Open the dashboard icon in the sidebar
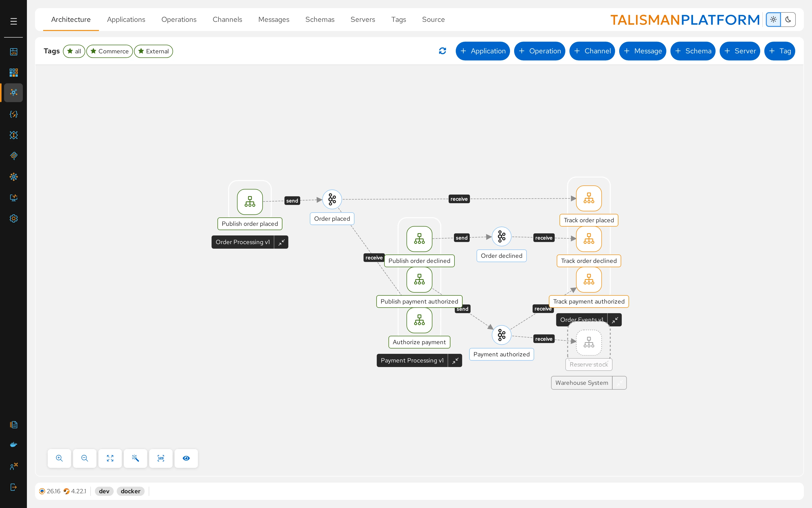812x508 pixels. tap(13, 51)
